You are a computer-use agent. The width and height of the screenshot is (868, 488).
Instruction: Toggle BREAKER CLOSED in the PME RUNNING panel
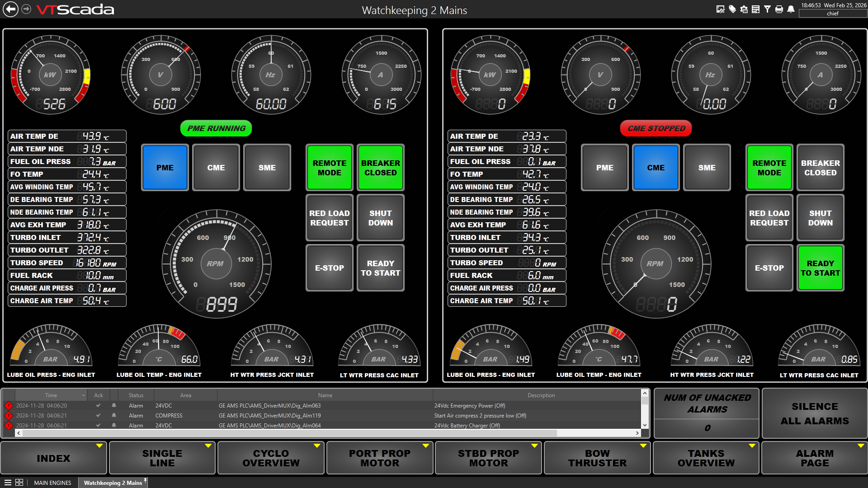[x=381, y=168]
